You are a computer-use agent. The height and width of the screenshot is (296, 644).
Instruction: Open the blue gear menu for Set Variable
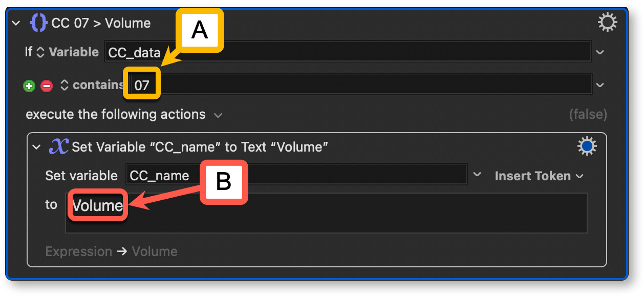(587, 147)
